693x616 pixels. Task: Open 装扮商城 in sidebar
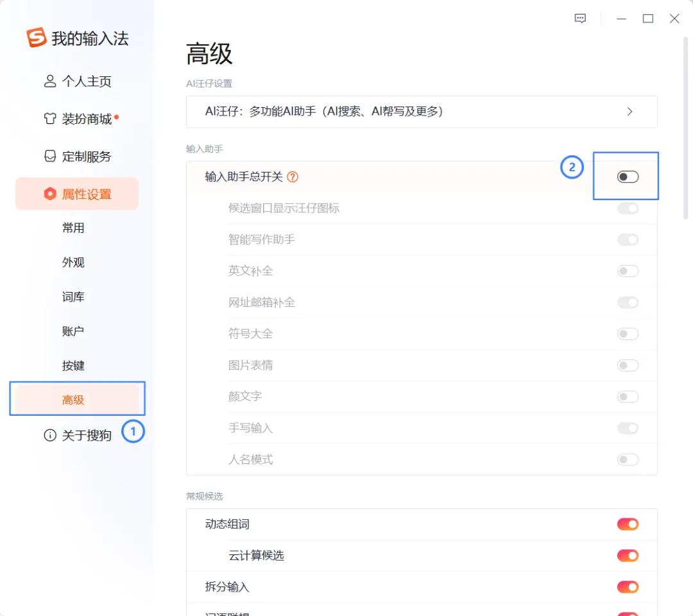78,119
